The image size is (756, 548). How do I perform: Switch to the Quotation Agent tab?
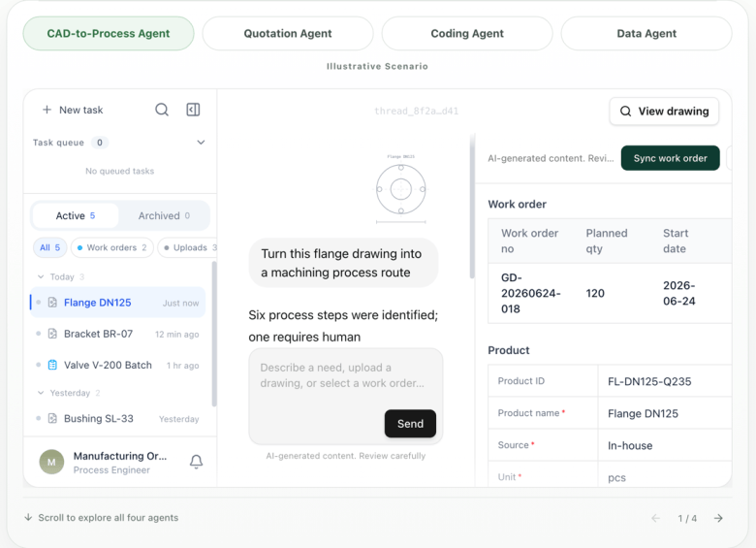(288, 33)
